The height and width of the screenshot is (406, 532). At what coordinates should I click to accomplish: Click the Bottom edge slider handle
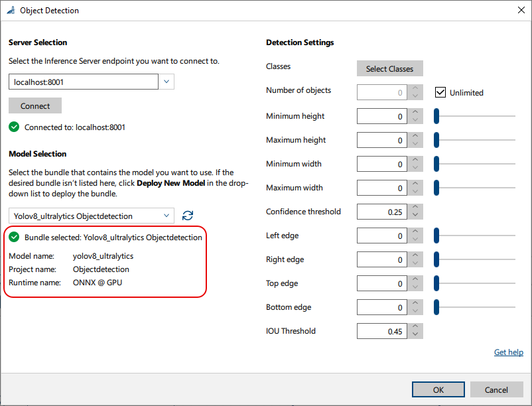tap(436, 307)
